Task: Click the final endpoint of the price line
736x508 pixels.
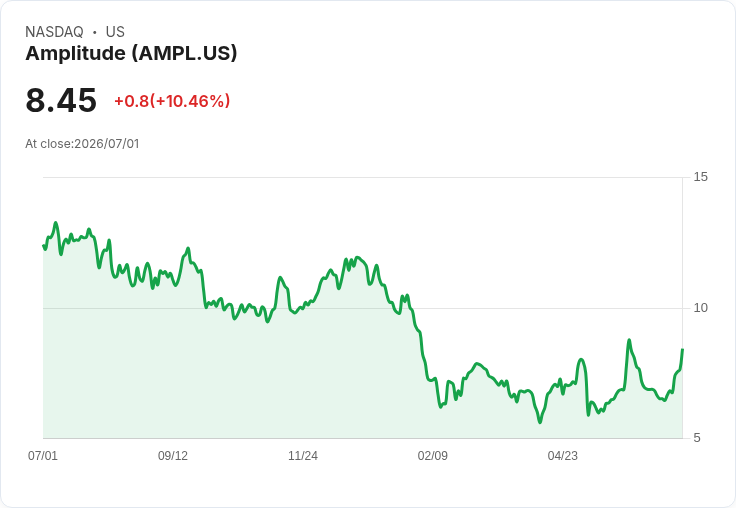Action: tap(682, 349)
